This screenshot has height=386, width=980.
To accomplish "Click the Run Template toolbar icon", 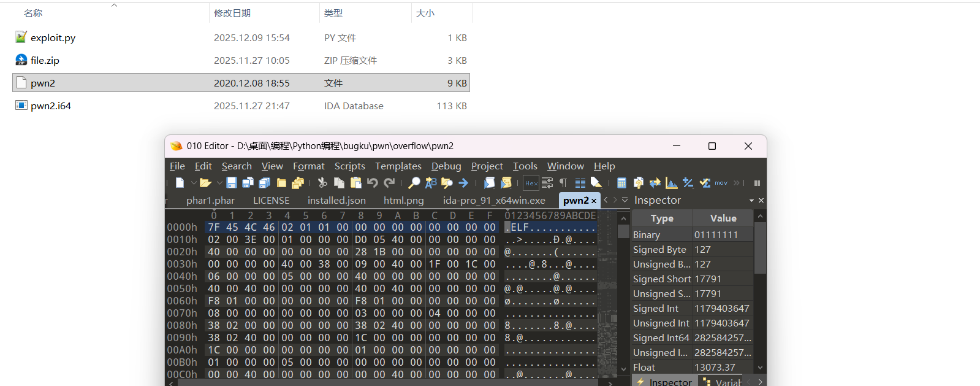I will [x=506, y=183].
